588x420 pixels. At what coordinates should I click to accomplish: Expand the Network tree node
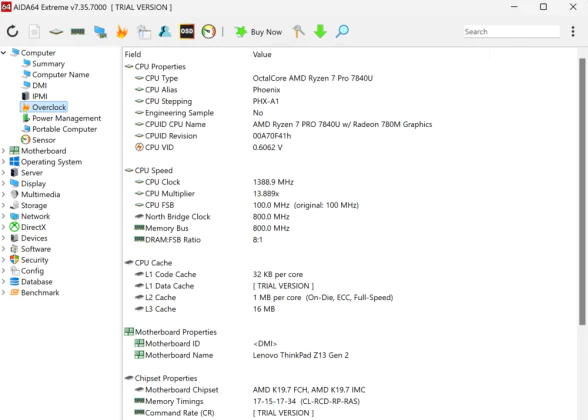pos(4,216)
